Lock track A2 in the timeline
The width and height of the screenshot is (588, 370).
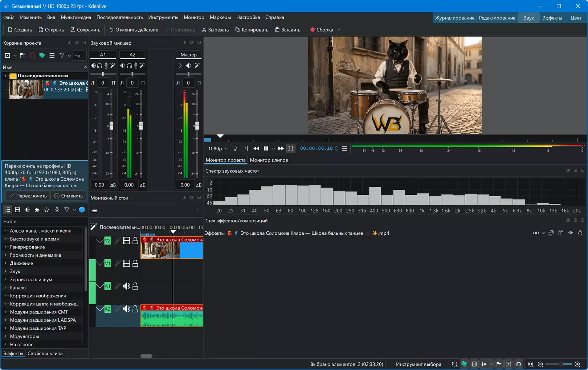135,309
